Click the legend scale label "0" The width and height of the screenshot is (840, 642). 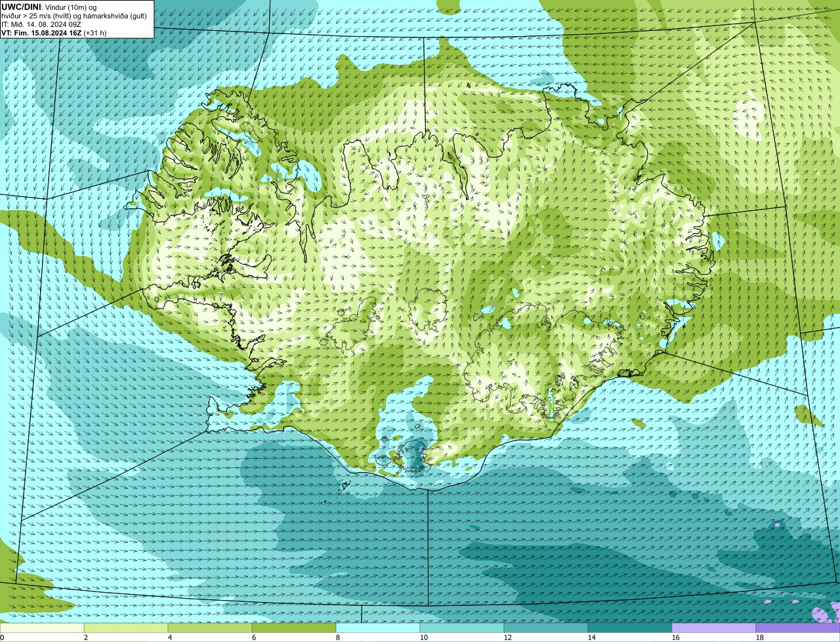point(2,637)
